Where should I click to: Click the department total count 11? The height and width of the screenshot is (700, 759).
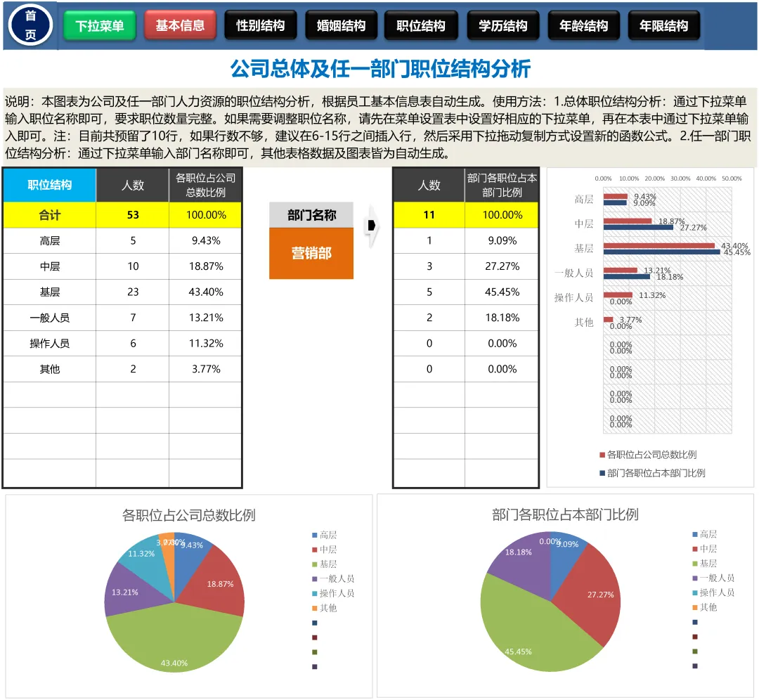click(x=429, y=215)
